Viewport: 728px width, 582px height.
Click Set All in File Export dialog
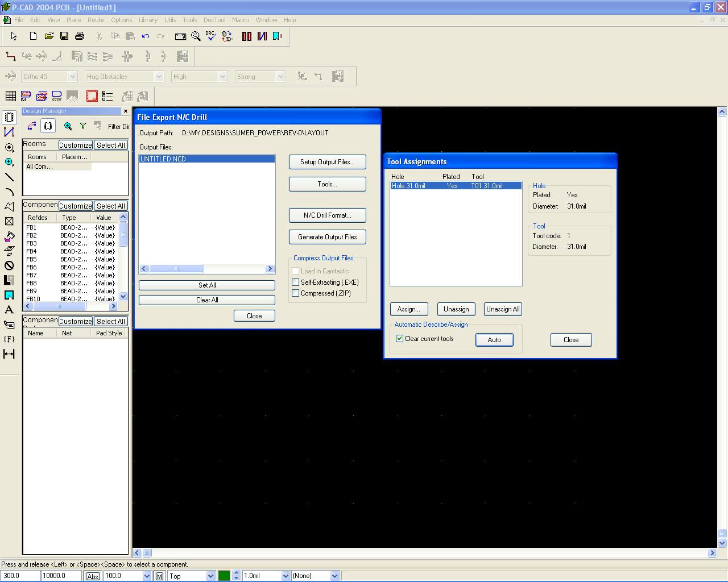coord(207,285)
